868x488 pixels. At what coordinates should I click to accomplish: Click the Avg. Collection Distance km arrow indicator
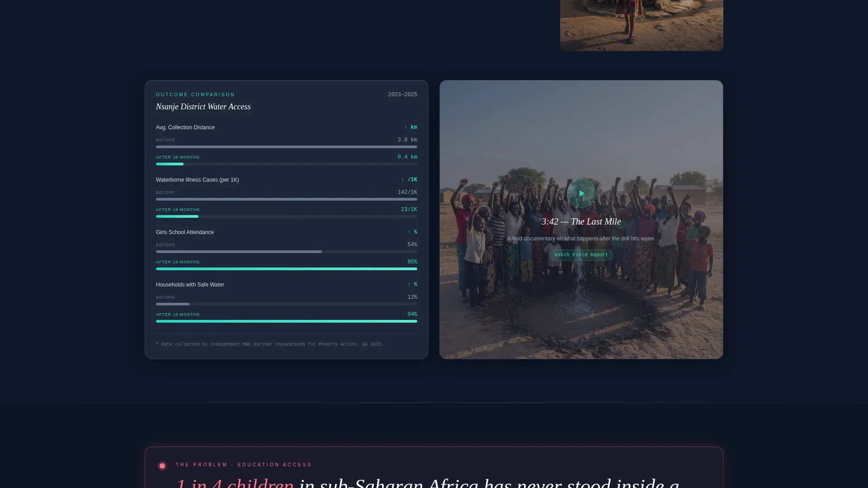(x=410, y=127)
